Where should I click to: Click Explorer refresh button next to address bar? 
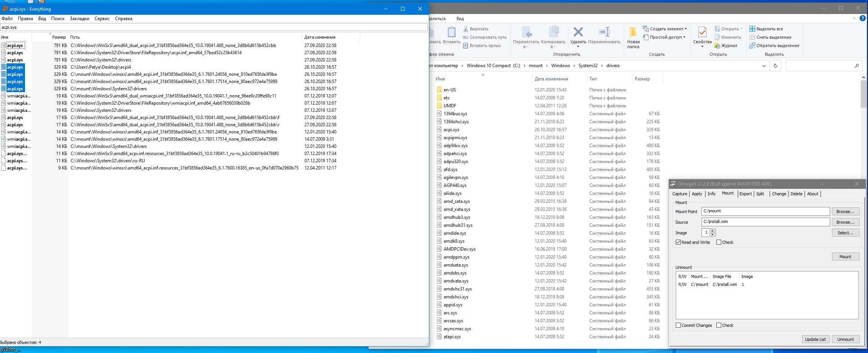click(x=775, y=66)
